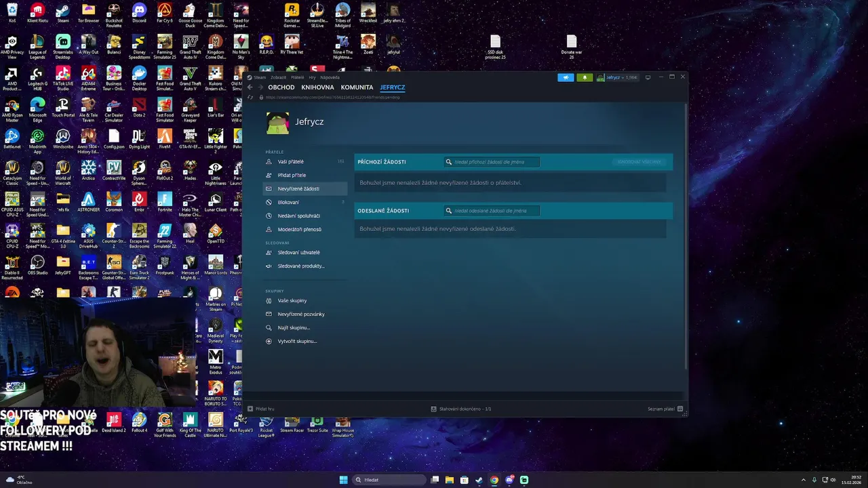
Task: Click the Streamlabs icon on the taskbar
Action: 524,480
